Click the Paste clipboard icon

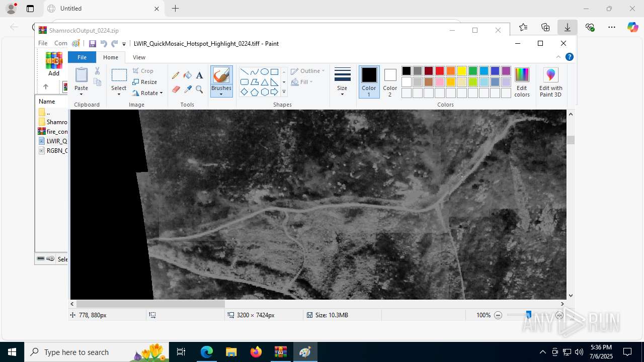tap(82, 75)
